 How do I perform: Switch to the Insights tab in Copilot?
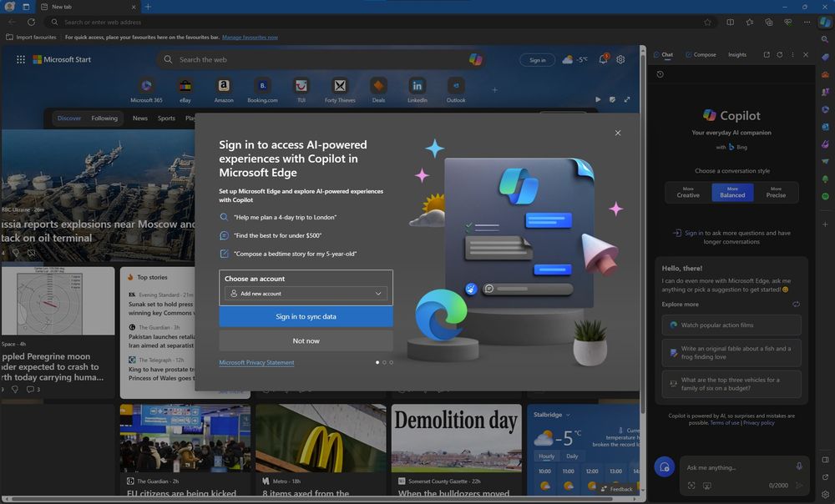[x=737, y=55]
